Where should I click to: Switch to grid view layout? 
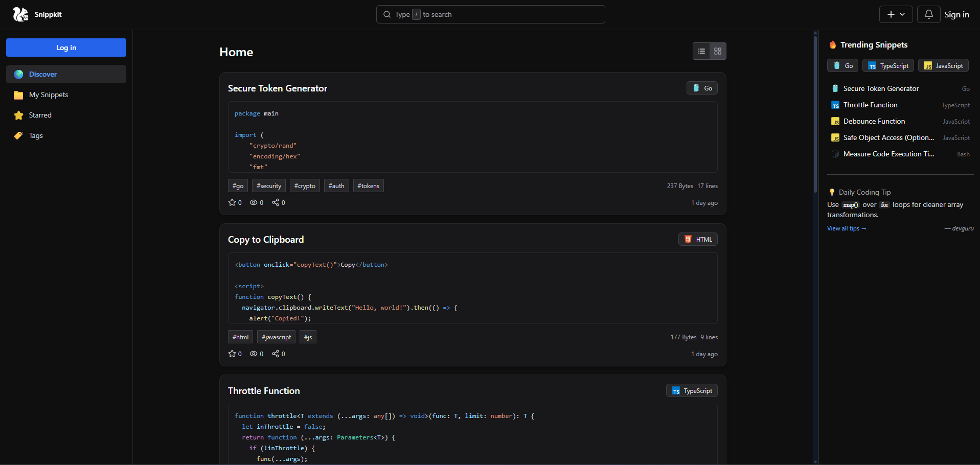(x=718, y=51)
